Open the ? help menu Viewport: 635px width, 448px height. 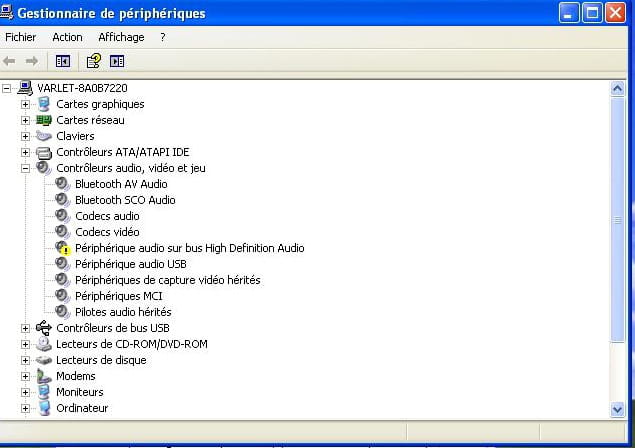coord(162,37)
